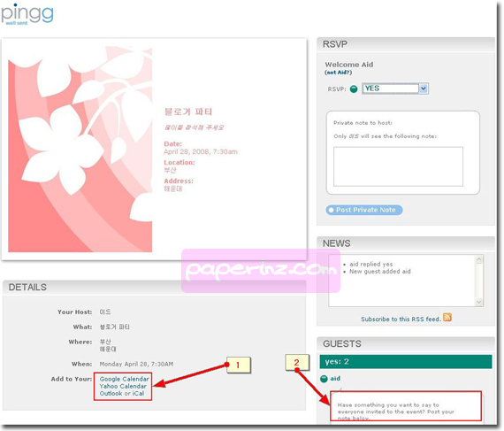Add event to Yahoo Calendar
Image resolution: width=504 pixels, height=431 pixels.
point(123,386)
